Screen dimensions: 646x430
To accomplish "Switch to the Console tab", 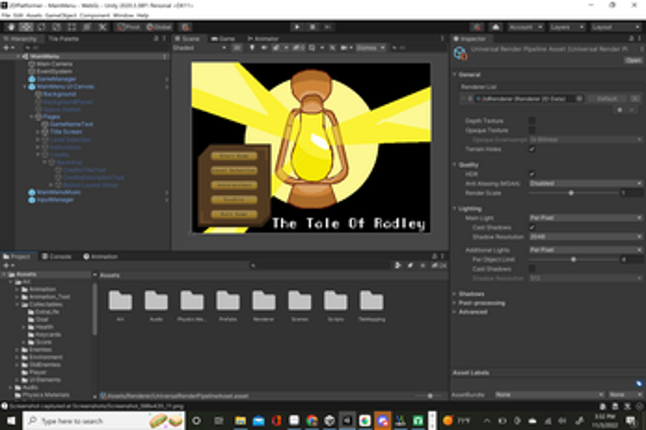I will pyautogui.click(x=56, y=257).
